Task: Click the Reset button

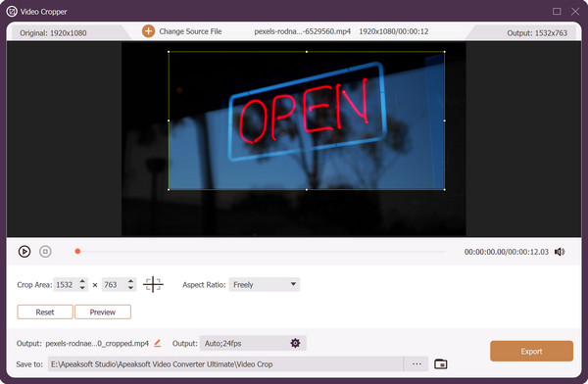Action: pyautogui.click(x=45, y=312)
